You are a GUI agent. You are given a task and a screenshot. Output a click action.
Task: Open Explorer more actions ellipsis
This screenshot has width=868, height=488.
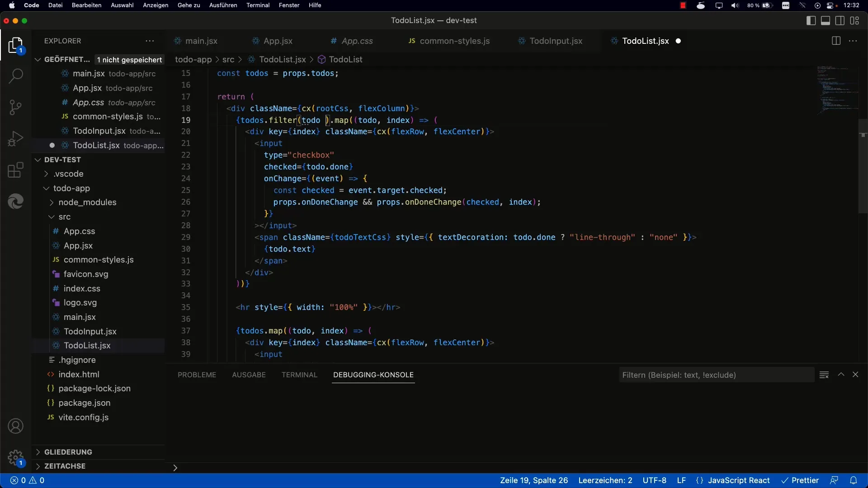coord(150,41)
